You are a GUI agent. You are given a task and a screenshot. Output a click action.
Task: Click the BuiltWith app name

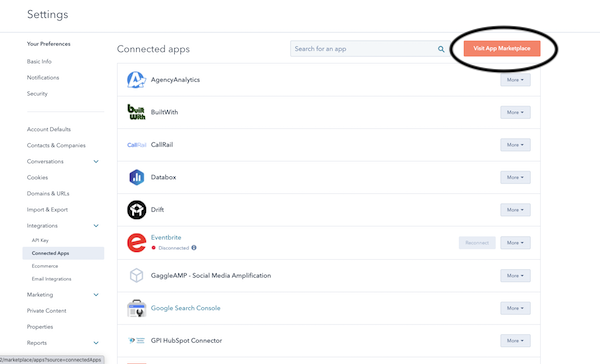pos(165,112)
